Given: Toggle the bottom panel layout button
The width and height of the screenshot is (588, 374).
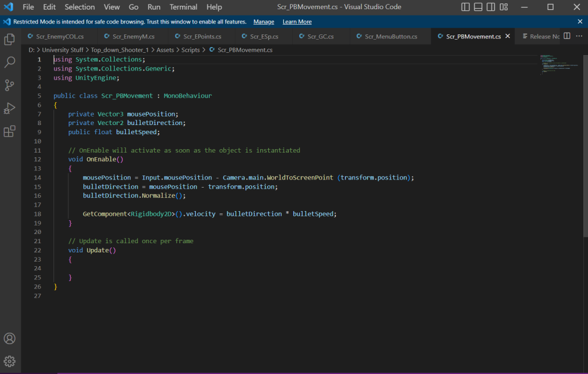Looking at the screenshot, I should tap(478, 7).
